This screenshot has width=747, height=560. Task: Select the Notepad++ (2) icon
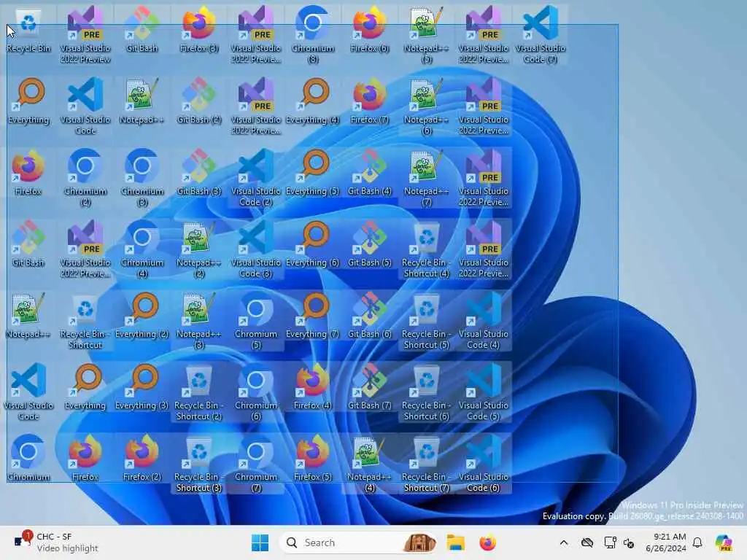tap(199, 249)
